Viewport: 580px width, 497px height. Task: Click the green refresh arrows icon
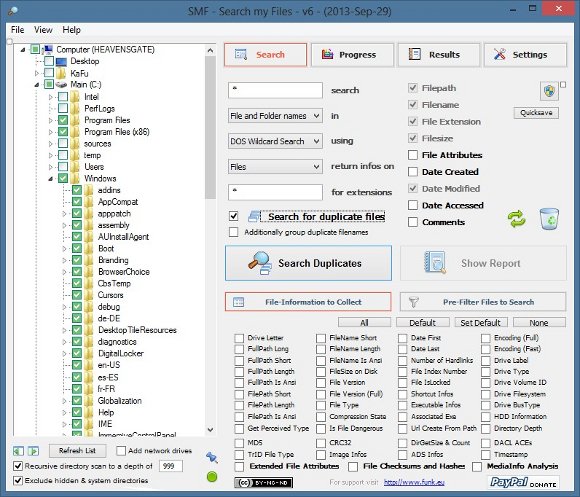click(x=516, y=219)
